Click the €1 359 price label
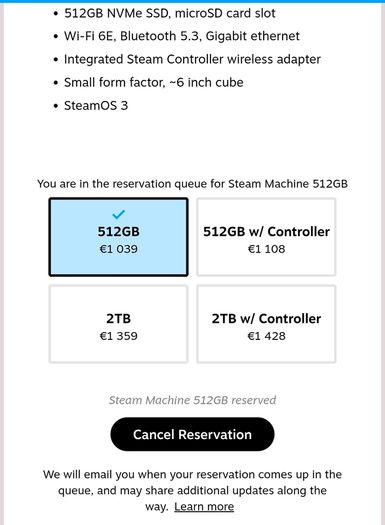385x525 pixels. (x=119, y=336)
